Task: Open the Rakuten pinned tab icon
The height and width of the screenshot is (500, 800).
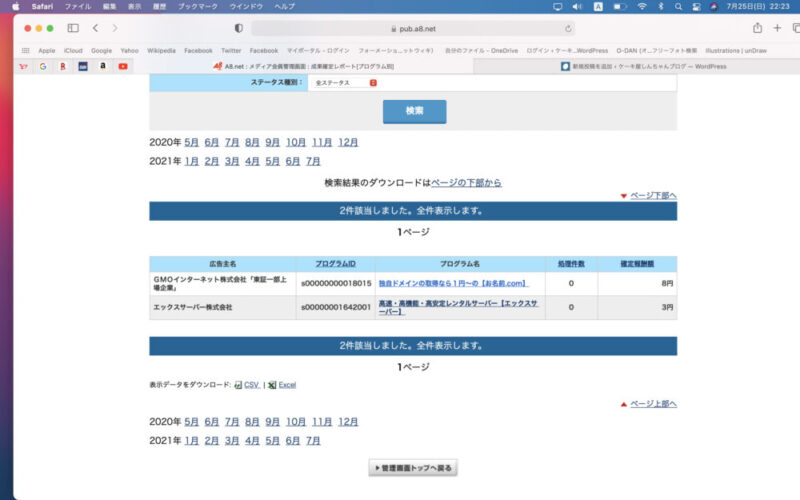Action: click(63, 66)
